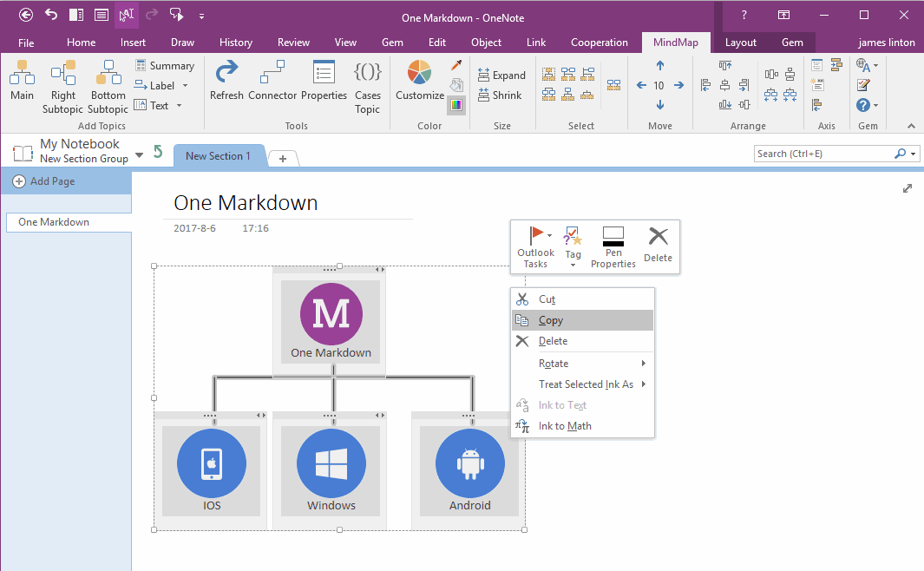Click the back arrow in title bar
The height and width of the screenshot is (571, 924).
pyautogui.click(x=26, y=16)
